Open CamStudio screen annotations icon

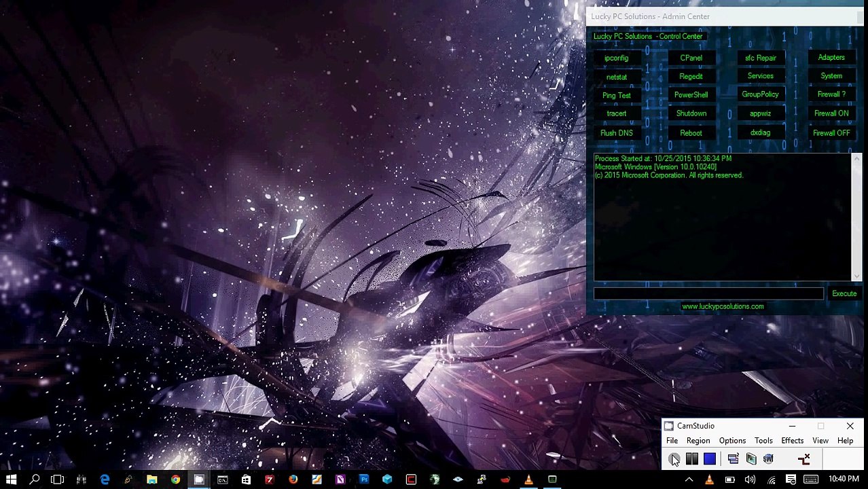coord(751,459)
